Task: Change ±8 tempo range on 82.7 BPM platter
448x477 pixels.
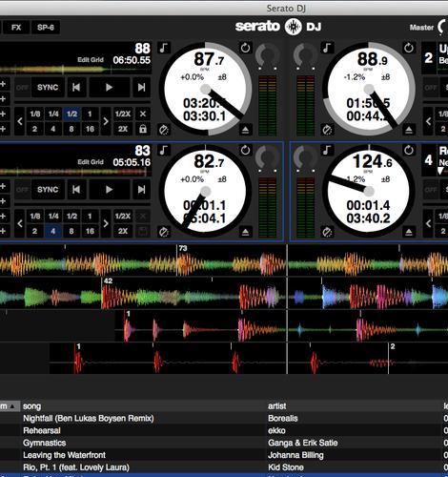Action: pyautogui.click(x=222, y=179)
